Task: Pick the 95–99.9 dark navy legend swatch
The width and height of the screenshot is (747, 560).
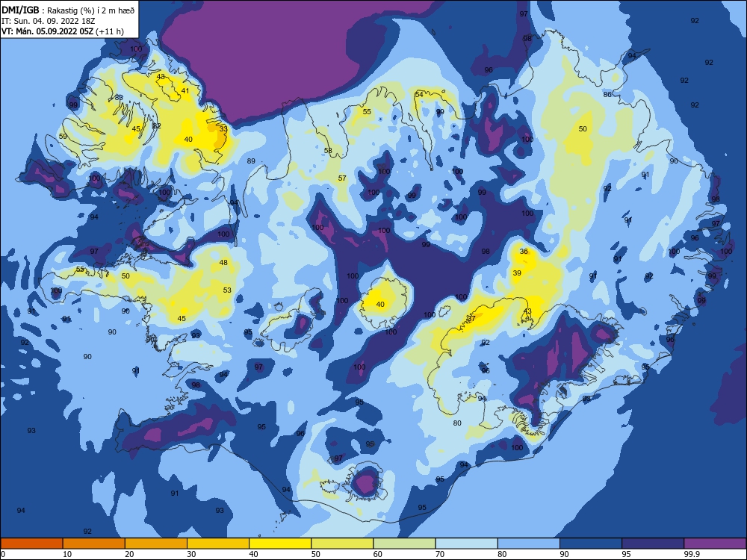Action: tap(653, 544)
